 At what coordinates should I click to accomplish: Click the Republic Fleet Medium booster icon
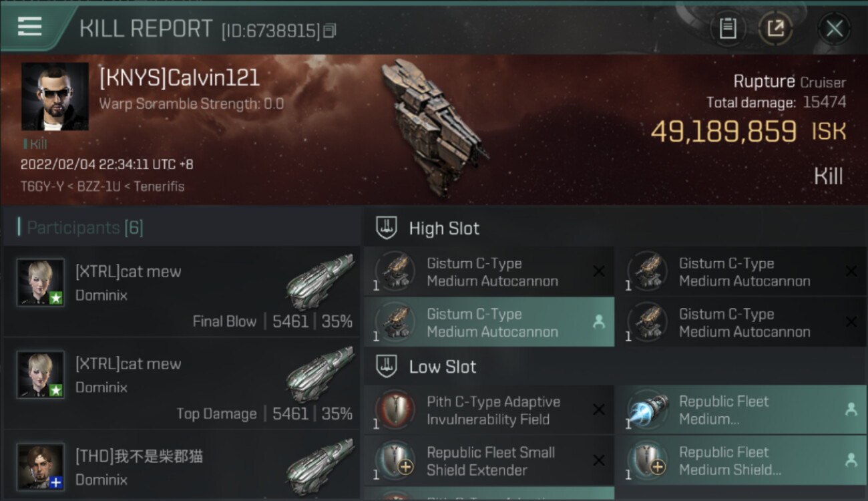[648, 410]
